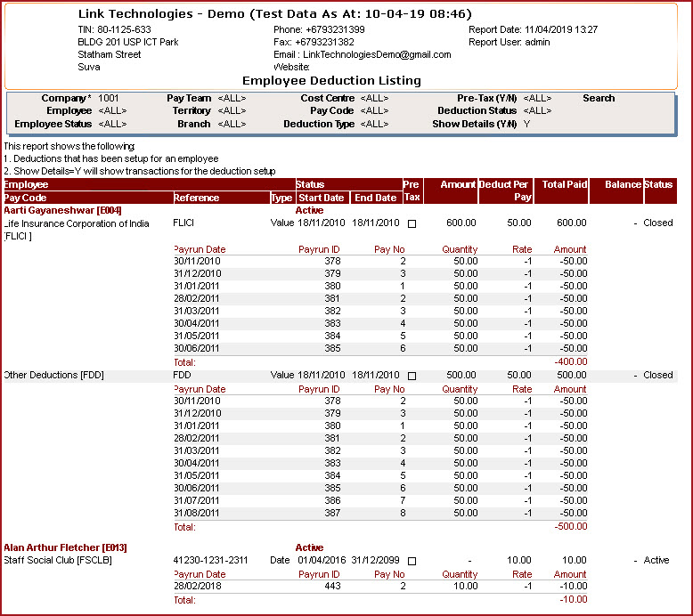Toggle Pre Tax checkbox for Other Deductions FDD

click(412, 376)
